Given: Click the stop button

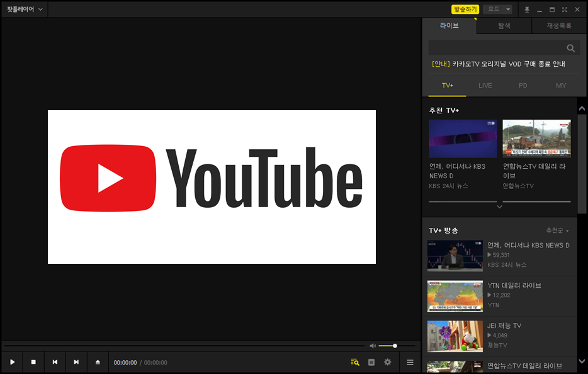Looking at the screenshot, I should coord(33,362).
